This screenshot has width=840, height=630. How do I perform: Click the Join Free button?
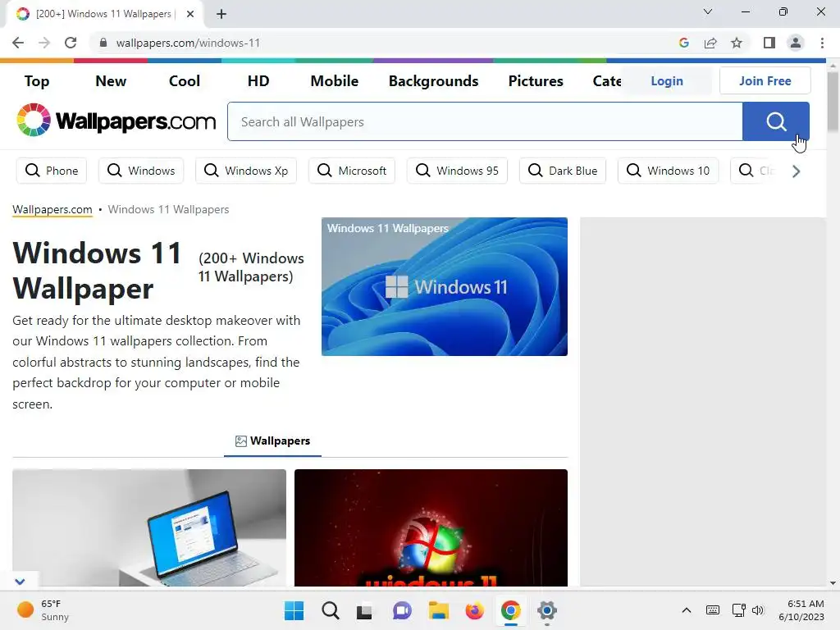coord(765,81)
